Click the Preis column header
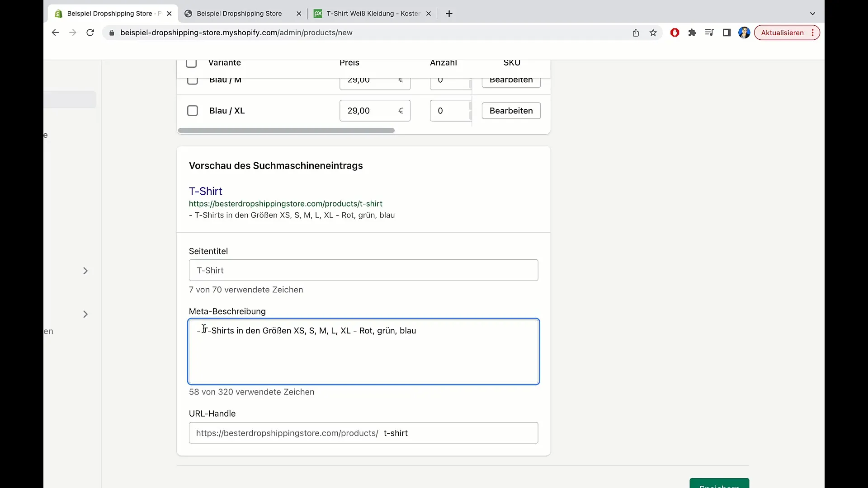Viewport: 868px width, 488px height. [349, 63]
